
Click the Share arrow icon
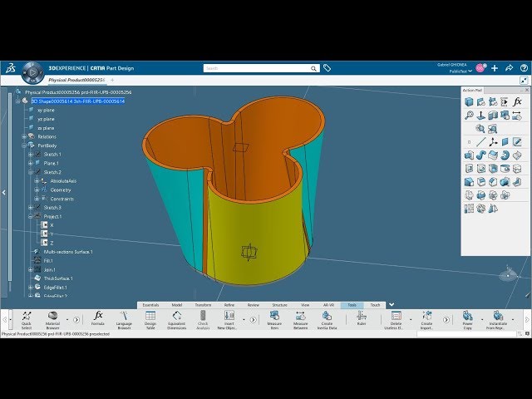509,68
